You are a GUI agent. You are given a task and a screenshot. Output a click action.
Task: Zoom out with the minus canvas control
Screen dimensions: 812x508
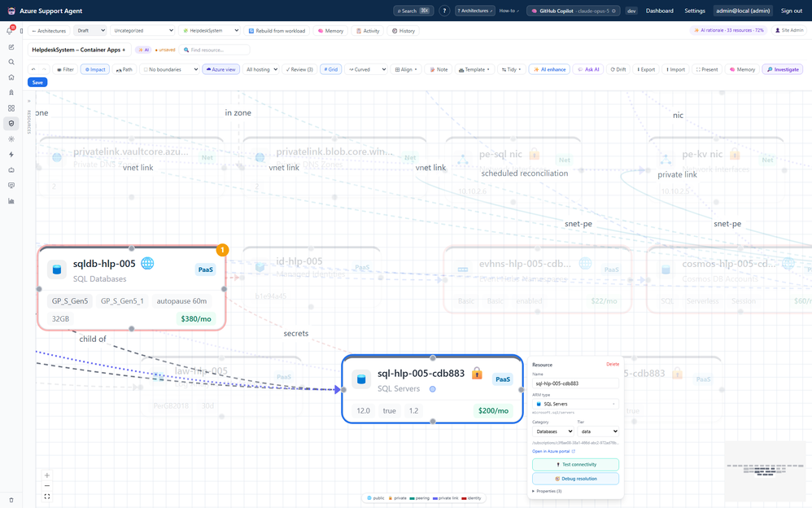pyautogui.click(x=47, y=486)
